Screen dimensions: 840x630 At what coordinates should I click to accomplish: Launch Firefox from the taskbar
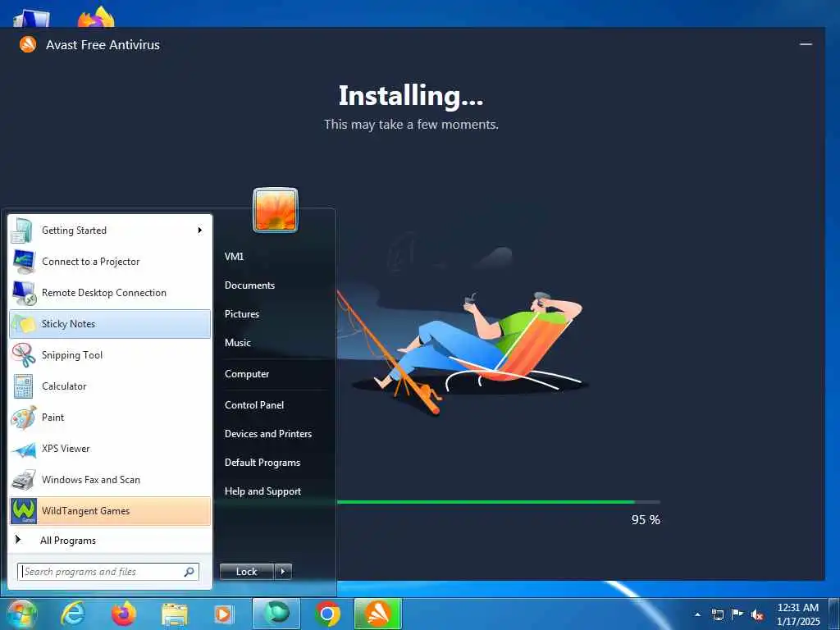(123, 614)
